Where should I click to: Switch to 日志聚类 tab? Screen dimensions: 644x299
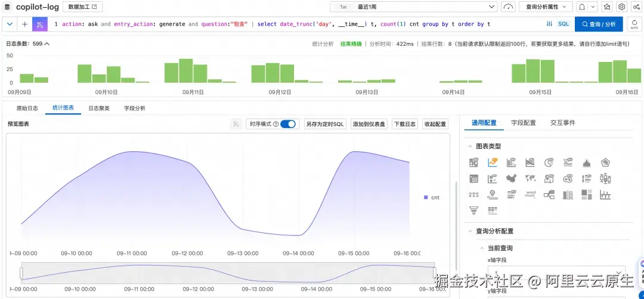99,108
